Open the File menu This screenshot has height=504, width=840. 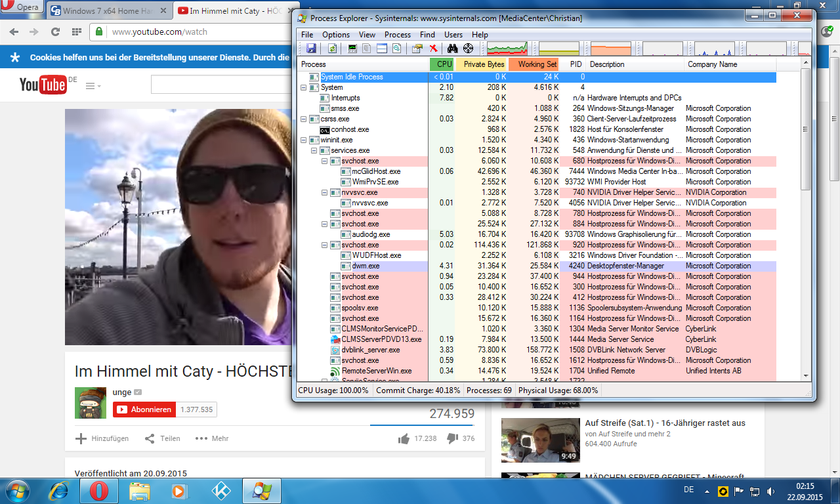(307, 35)
